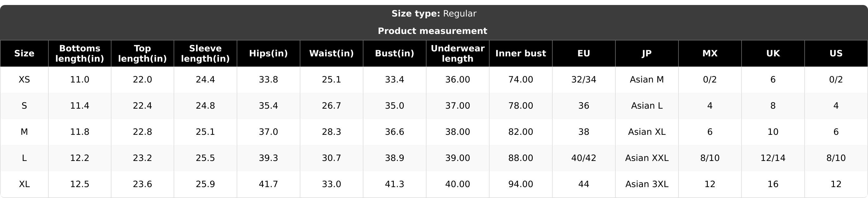
Task: Select the MX column header
Action: pos(710,54)
